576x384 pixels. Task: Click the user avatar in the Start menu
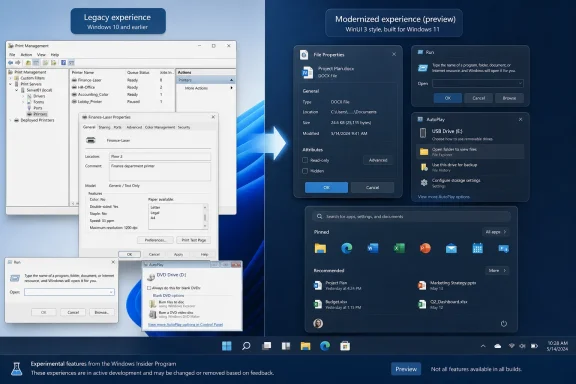[318, 323]
